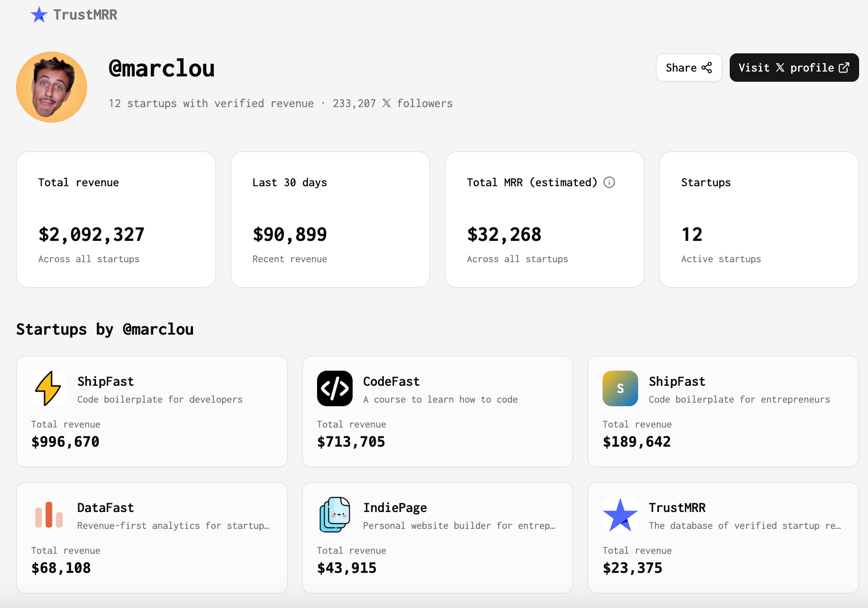Click the Startups count stat card

point(759,220)
